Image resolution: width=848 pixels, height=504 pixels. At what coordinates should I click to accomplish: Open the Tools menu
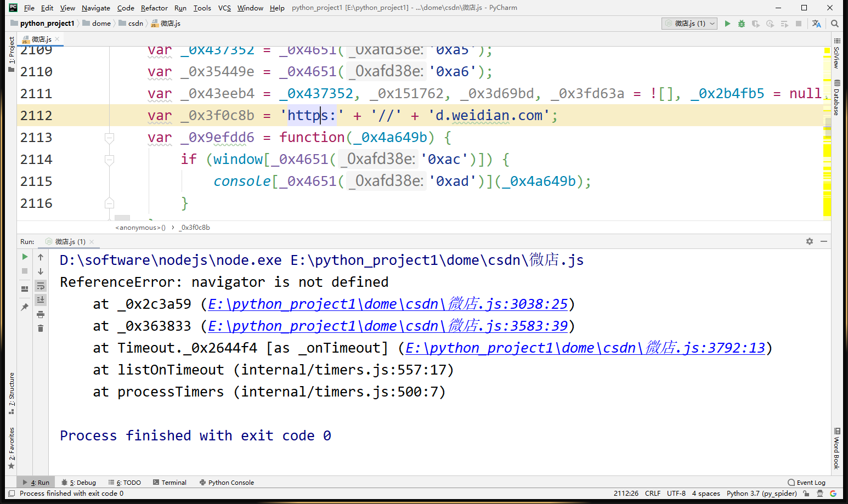202,8
